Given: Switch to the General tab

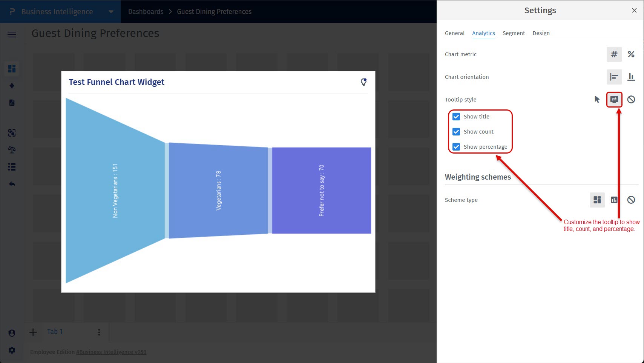Looking at the screenshot, I should pos(455,33).
